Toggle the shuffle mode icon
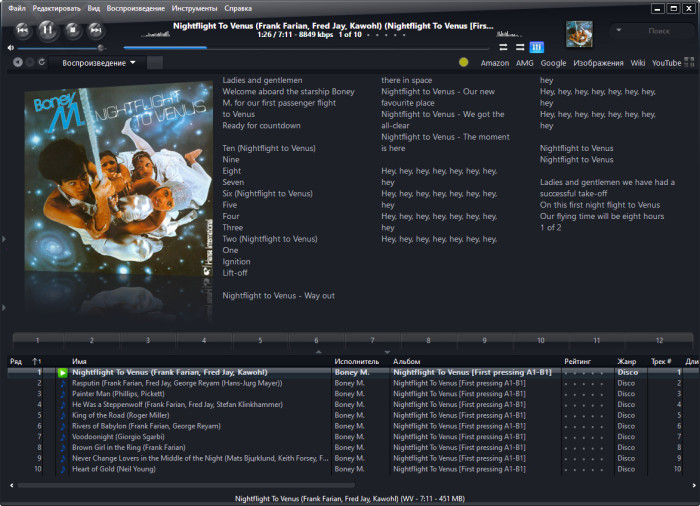Screen dimensions: 700x506 tap(520, 47)
